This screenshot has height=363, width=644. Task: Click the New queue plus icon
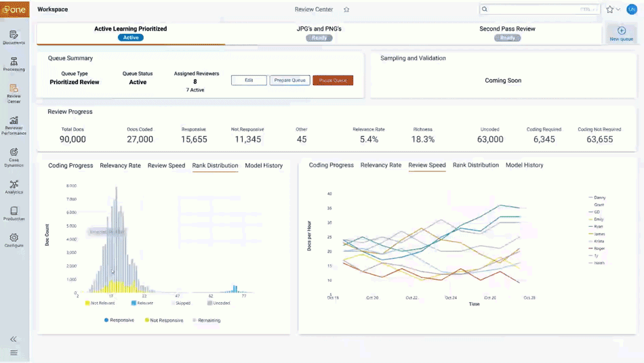(621, 31)
